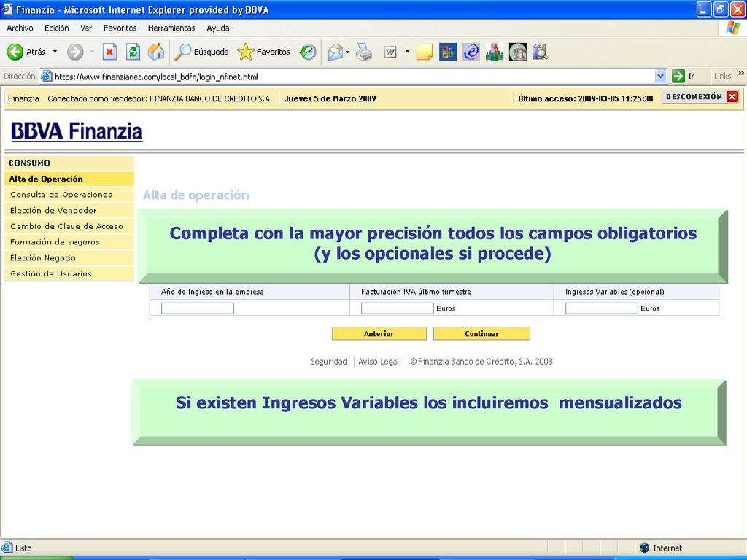Click the yellow note icon in toolbar
Image resolution: width=747 pixels, height=560 pixels.
click(x=424, y=52)
